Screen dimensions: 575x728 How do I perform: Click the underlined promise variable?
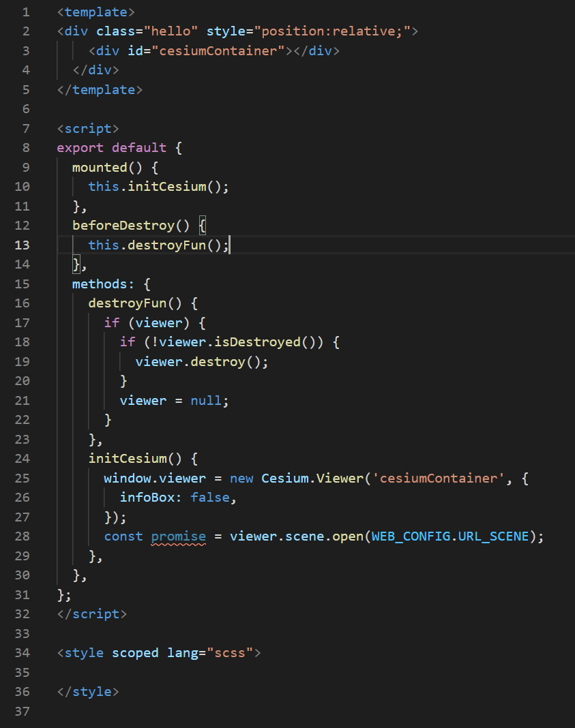(x=178, y=536)
